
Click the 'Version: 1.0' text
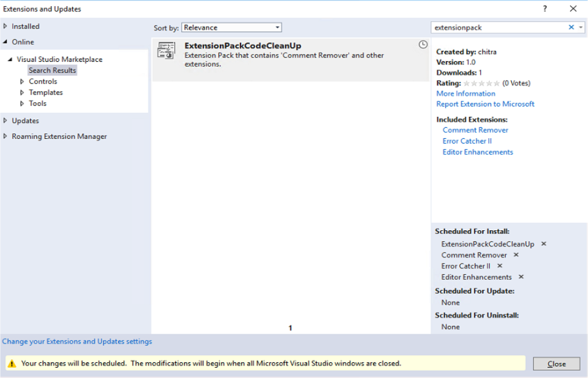tap(455, 62)
